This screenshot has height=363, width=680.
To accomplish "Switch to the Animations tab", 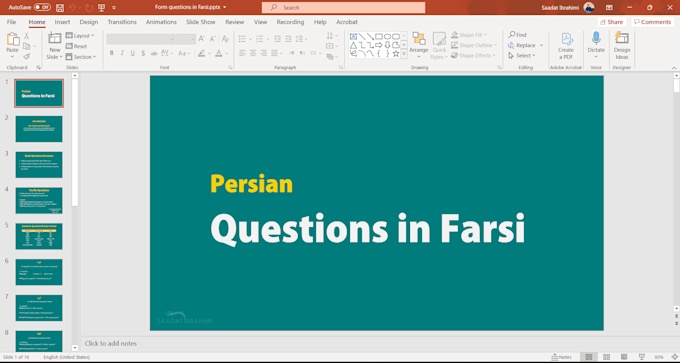I will (x=161, y=22).
